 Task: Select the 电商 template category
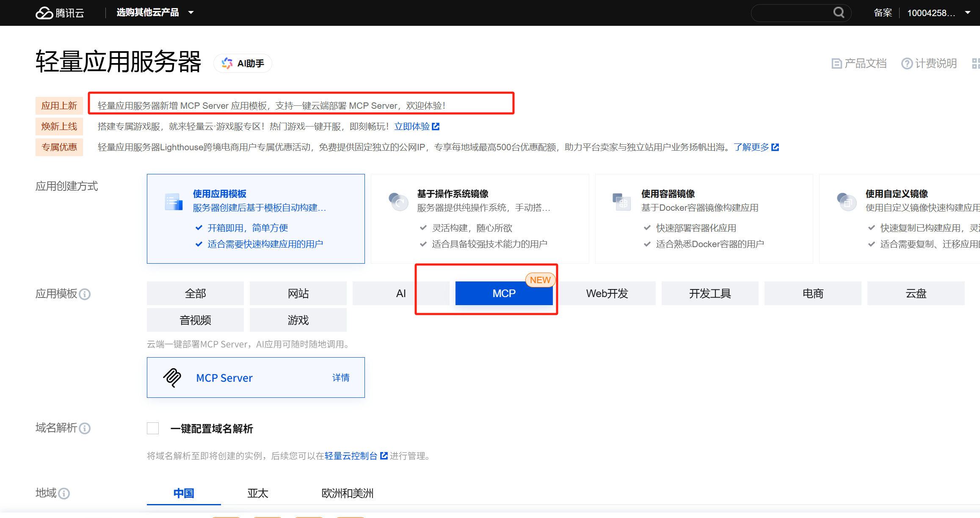click(813, 293)
